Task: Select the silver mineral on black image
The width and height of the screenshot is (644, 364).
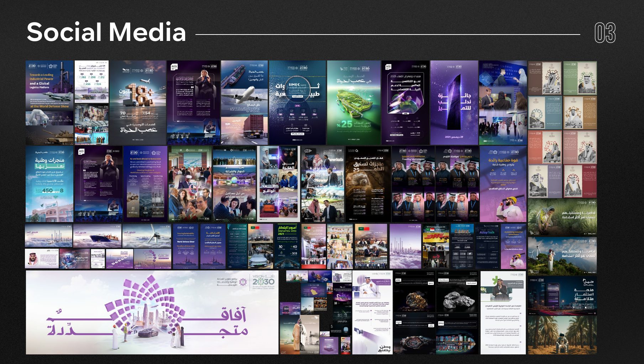Action: click(457, 292)
